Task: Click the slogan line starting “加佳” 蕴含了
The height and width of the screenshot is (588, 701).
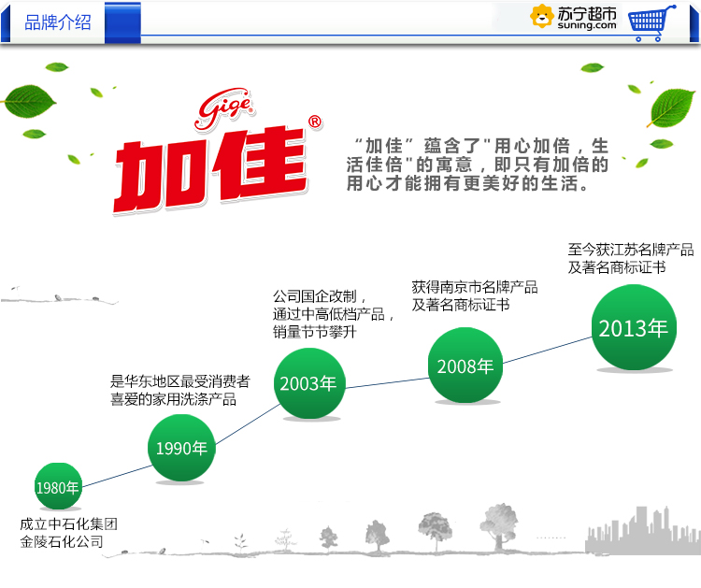Action: (481, 146)
